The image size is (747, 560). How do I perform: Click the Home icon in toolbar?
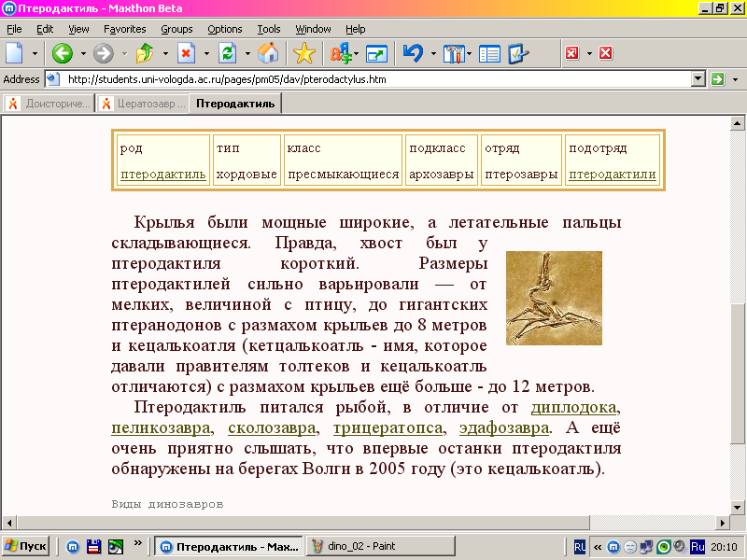tap(268, 53)
